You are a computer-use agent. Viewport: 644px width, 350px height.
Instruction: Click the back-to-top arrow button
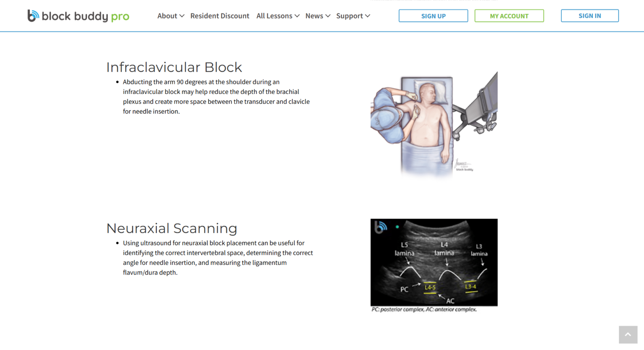628,334
